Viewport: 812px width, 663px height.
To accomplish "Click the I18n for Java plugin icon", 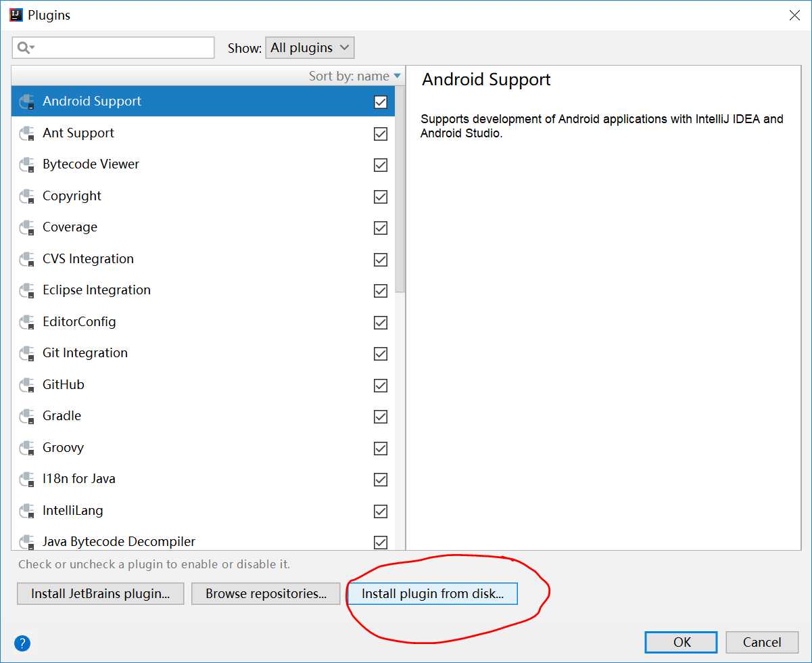I will [27, 479].
